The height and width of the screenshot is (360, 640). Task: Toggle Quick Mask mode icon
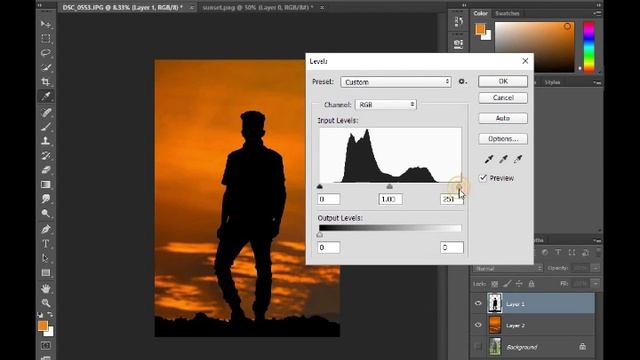click(x=46, y=345)
